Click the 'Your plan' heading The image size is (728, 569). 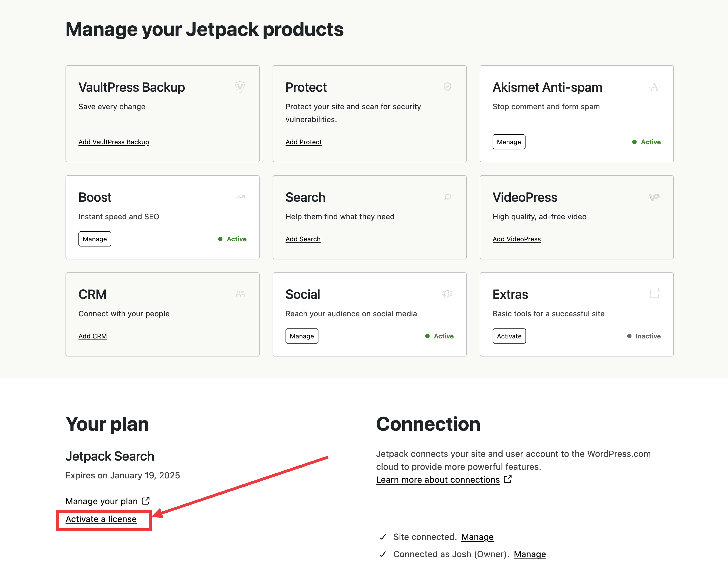point(107,424)
